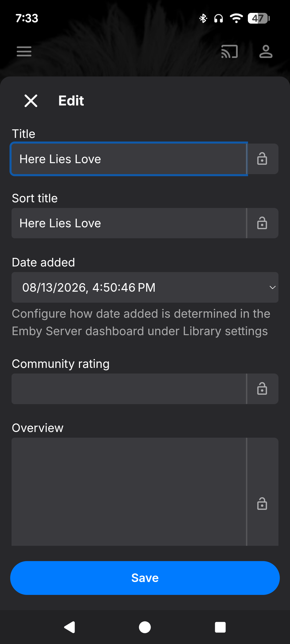This screenshot has width=290, height=644.
Task: Toggle the lock on Overview field
Action: [262, 503]
